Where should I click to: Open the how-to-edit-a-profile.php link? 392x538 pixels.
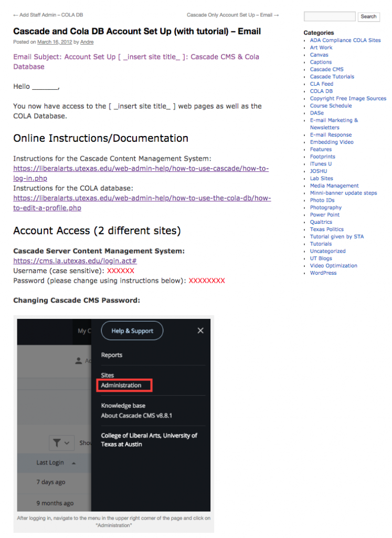tap(142, 203)
